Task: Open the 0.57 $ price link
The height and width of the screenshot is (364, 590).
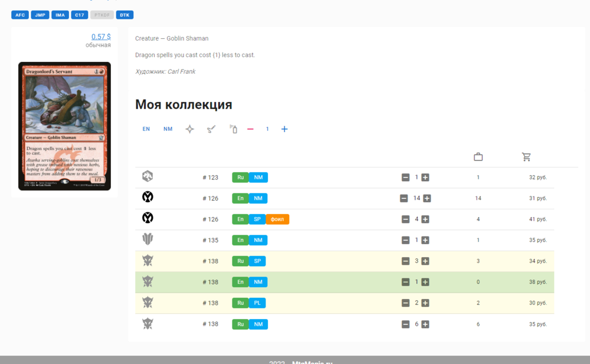Action: [x=101, y=37]
